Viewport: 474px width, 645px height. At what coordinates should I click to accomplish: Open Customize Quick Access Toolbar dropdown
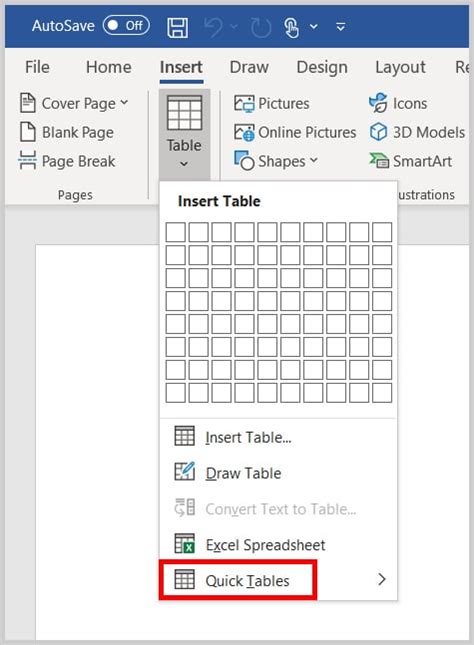point(340,27)
